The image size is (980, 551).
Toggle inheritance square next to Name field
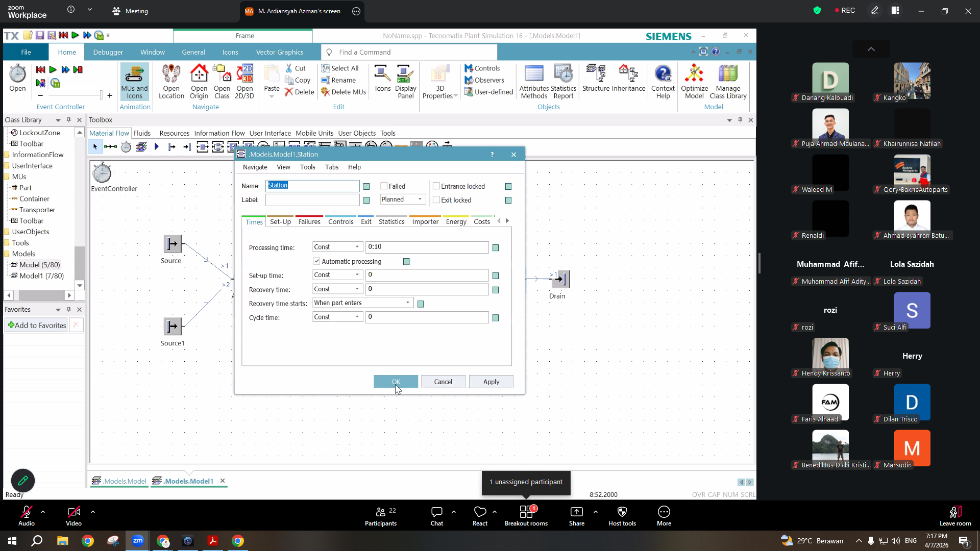[366, 187]
